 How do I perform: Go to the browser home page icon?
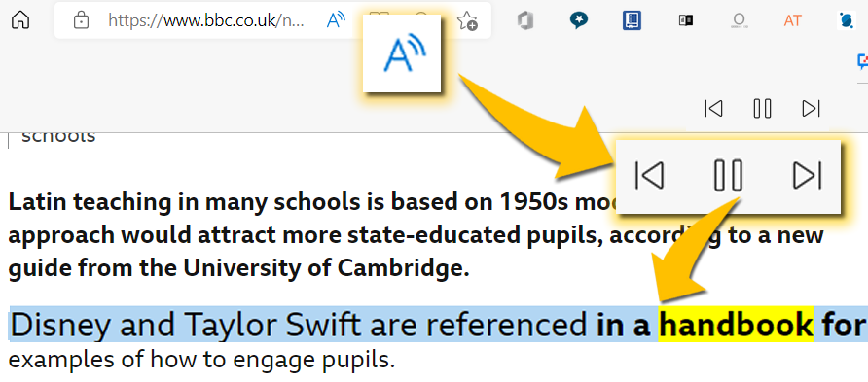pyautogui.click(x=20, y=19)
